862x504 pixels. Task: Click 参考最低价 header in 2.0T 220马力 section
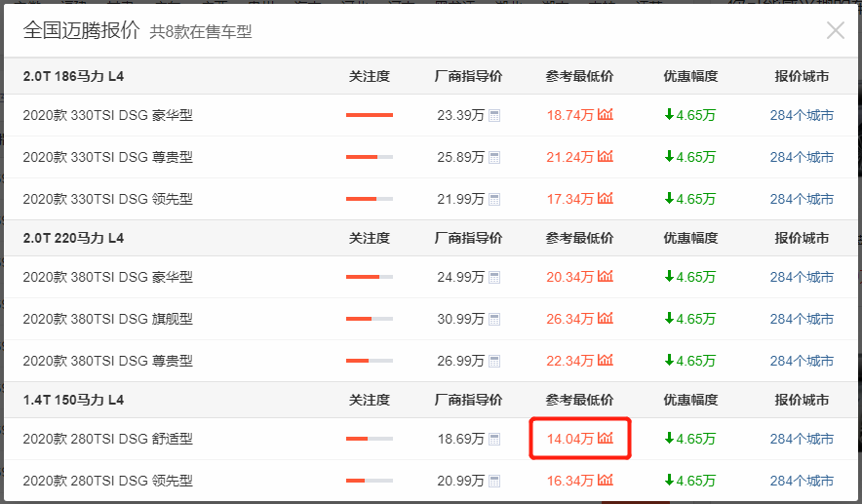[579, 238]
